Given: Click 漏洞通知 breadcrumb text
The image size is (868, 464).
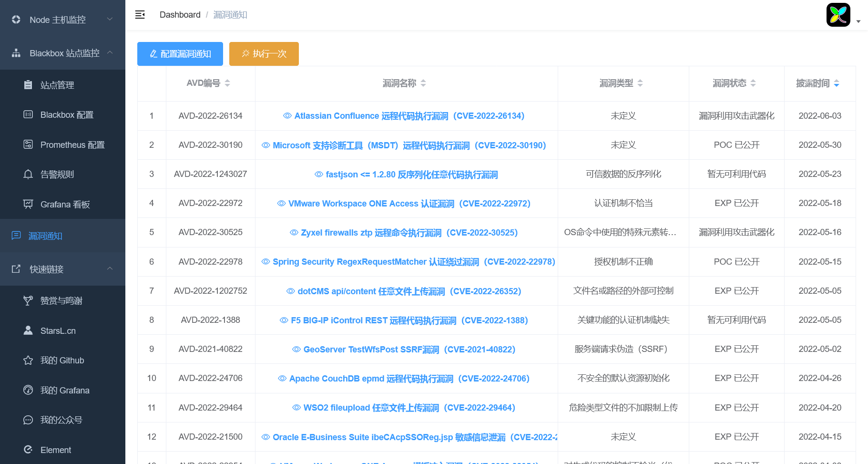Looking at the screenshot, I should tap(230, 15).
